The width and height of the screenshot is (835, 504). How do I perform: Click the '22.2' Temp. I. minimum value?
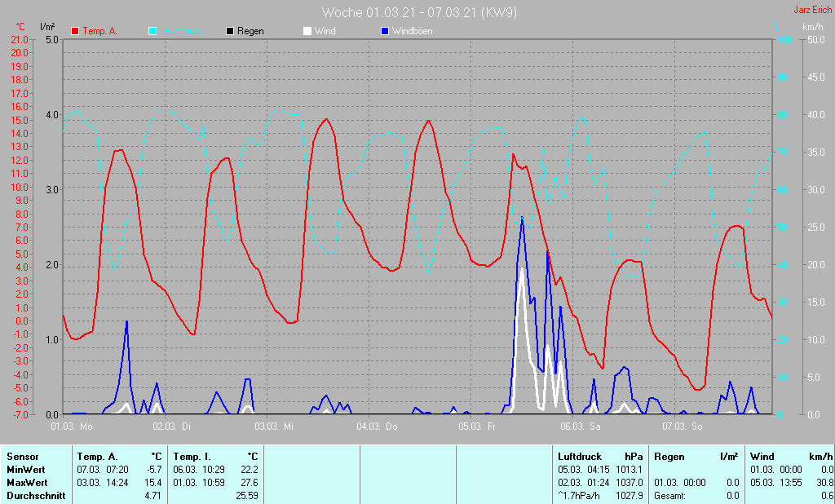[x=250, y=470]
